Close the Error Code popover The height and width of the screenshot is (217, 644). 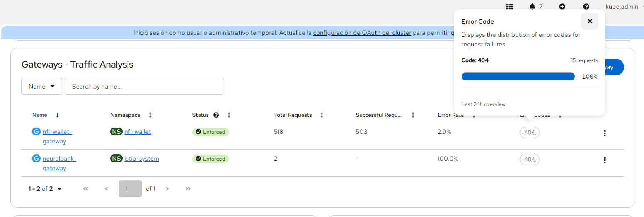coord(590,22)
